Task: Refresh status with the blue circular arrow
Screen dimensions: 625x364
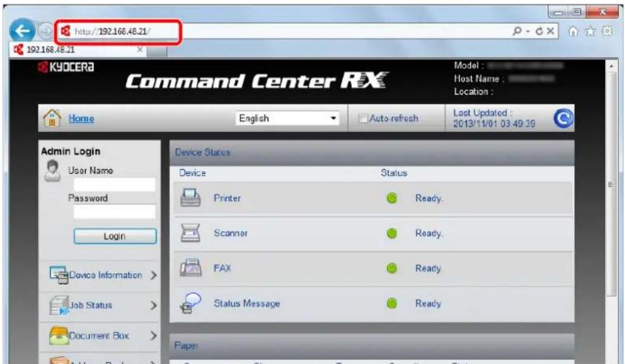Action: point(563,119)
